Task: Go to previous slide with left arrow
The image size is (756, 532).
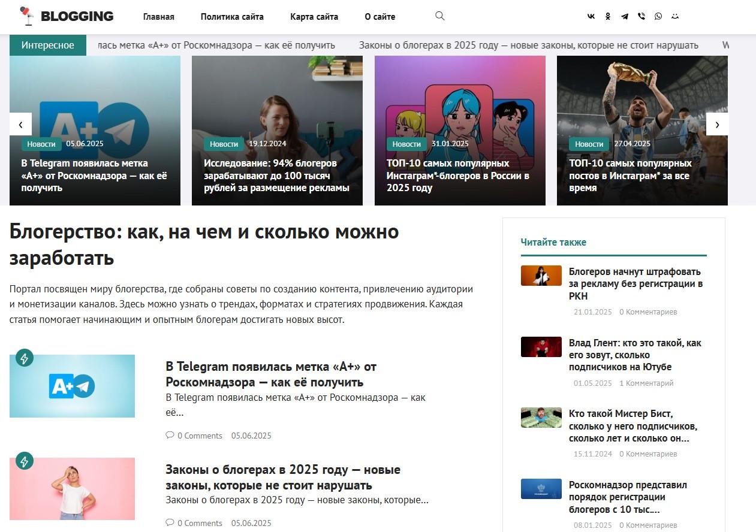Action: [21, 124]
